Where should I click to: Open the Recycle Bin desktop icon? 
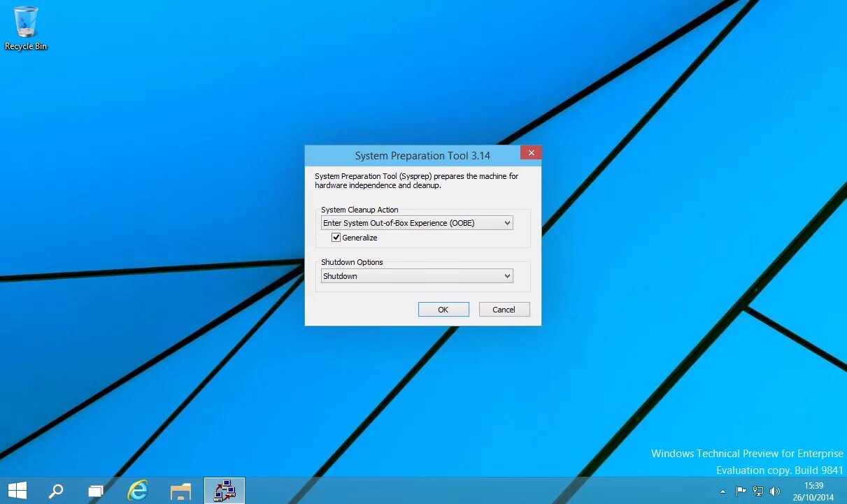click(26, 28)
